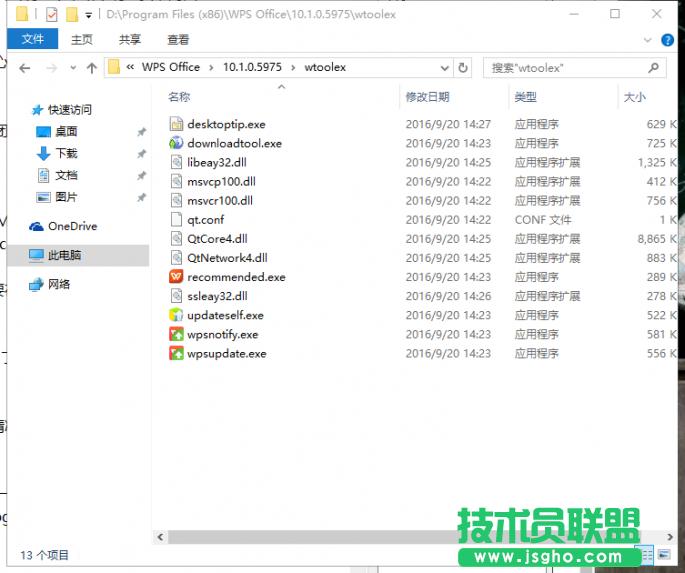Viewport: 685px width, 573px height.
Task: Expand breadcrumb chevron after WPS Office
Action: click(x=211, y=68)
